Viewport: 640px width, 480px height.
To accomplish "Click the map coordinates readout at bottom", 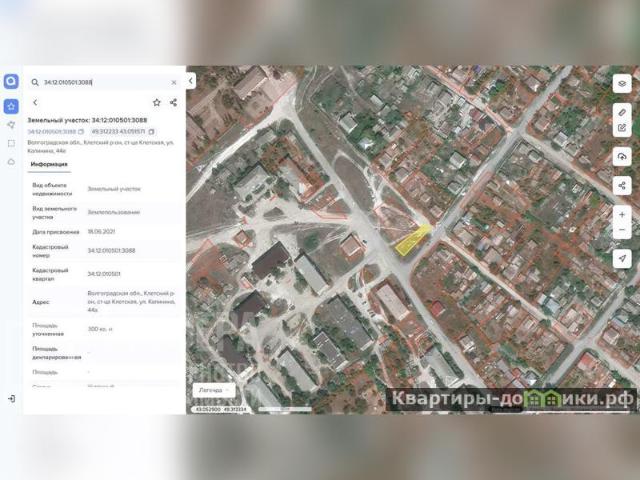I will tap(221, 409).
